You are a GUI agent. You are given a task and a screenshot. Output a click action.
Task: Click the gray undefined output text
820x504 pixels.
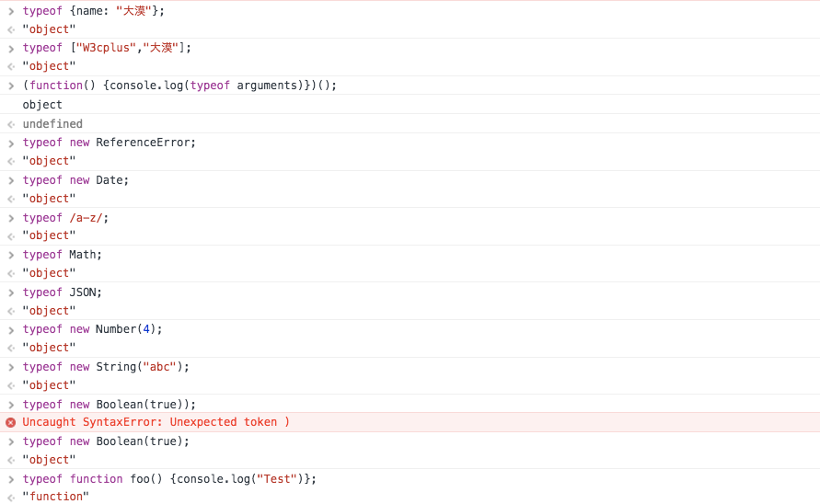click(x=52, y=124)
